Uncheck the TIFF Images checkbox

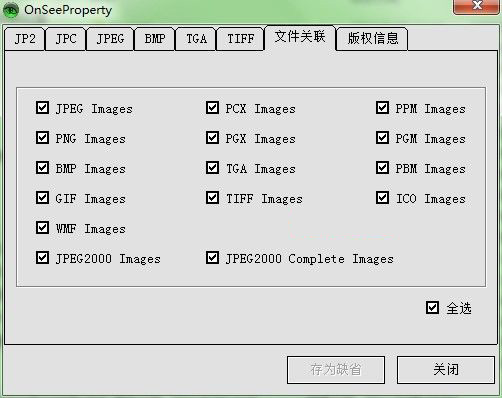coord(212,198)
